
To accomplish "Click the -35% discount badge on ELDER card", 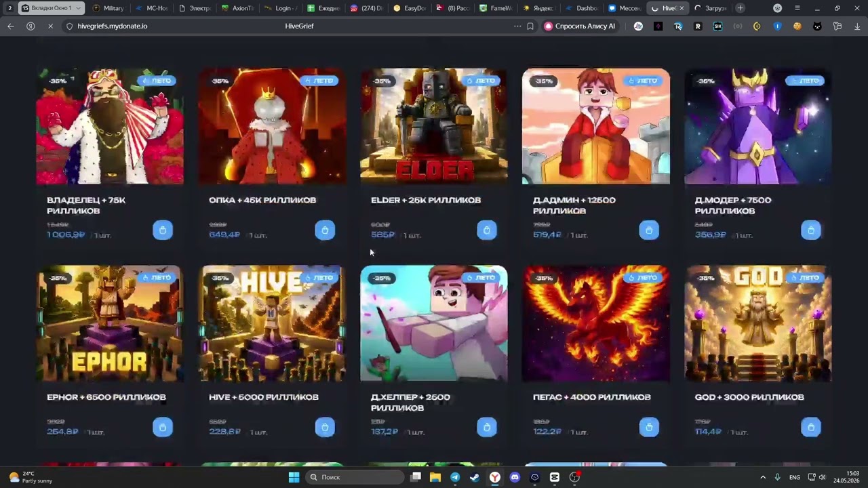I will [x=382, y=81].
